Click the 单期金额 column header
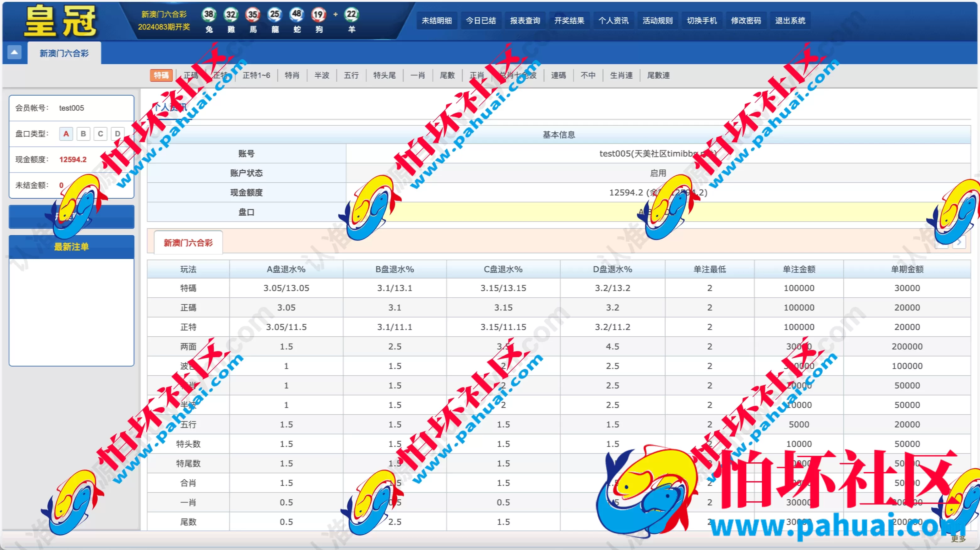The image size is (980, 550). pos(907,269)
